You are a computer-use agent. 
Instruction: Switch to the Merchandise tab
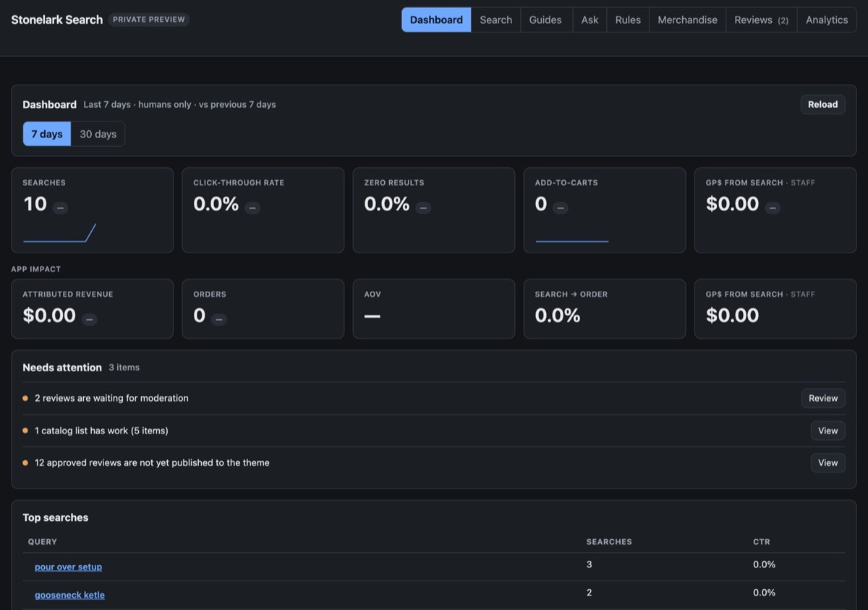tap(687, 20)
